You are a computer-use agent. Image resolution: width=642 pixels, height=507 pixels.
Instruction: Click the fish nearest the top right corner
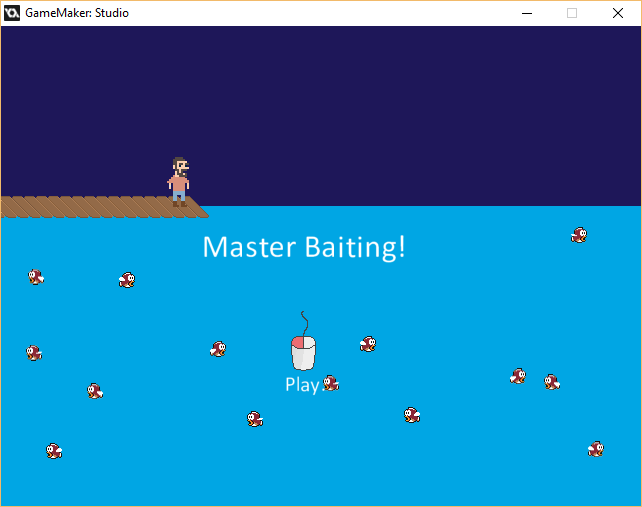pos(579,235)
